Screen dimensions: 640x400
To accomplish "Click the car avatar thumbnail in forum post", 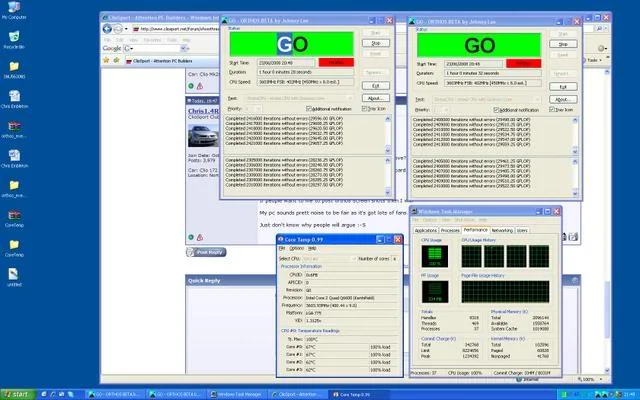I will (x=203, y=136).
